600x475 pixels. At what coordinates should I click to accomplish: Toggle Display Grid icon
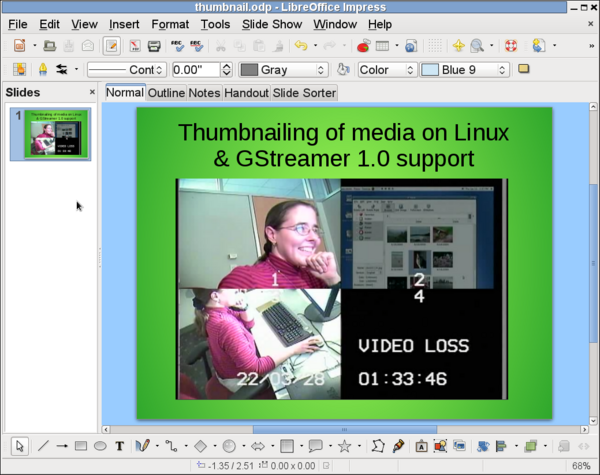(435, 46)
